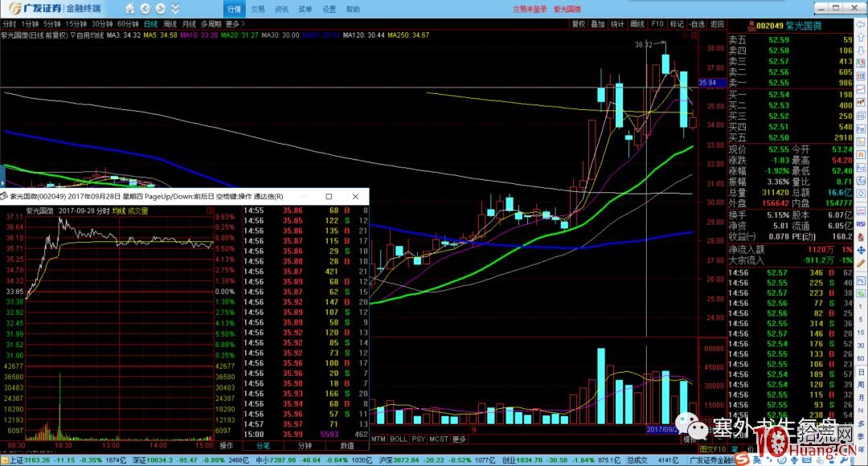Click the left arrow icon in right sidebar
This screenshot has width=868, height=466.
click(861, 24)
